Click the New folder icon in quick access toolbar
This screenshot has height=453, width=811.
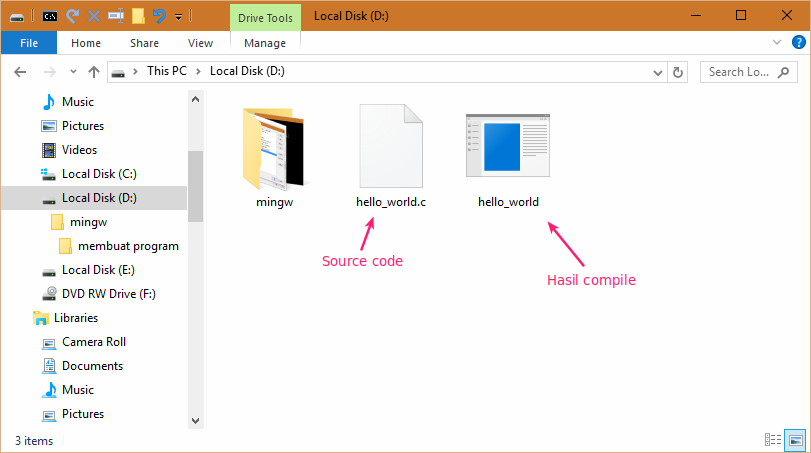click(138, 16)
